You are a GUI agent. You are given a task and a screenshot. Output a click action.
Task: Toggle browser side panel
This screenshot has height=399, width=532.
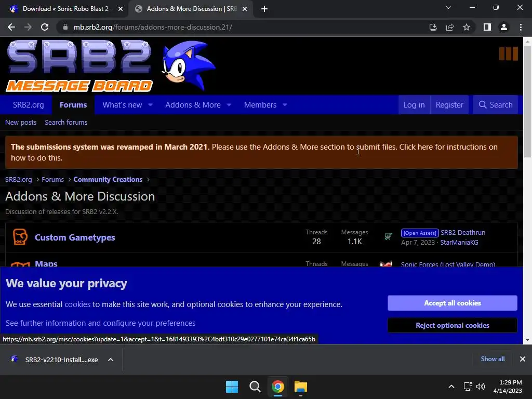tap(487, 27)
